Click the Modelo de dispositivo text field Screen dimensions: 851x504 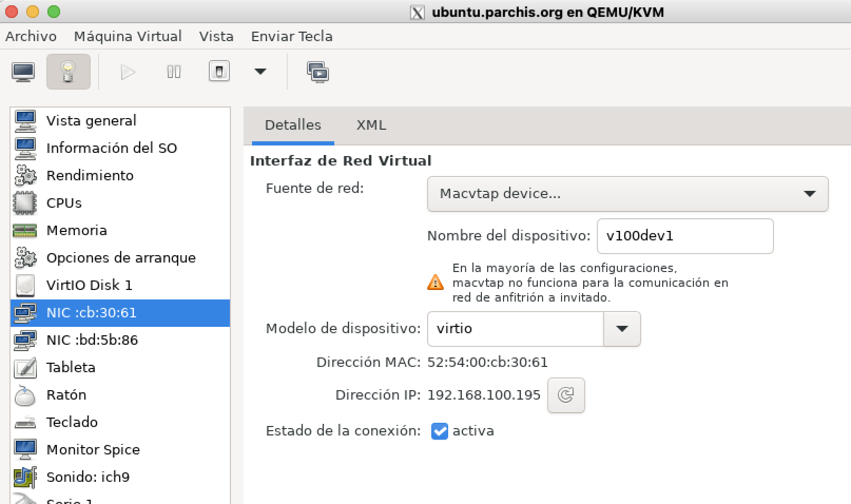click(x=516, y=329)
